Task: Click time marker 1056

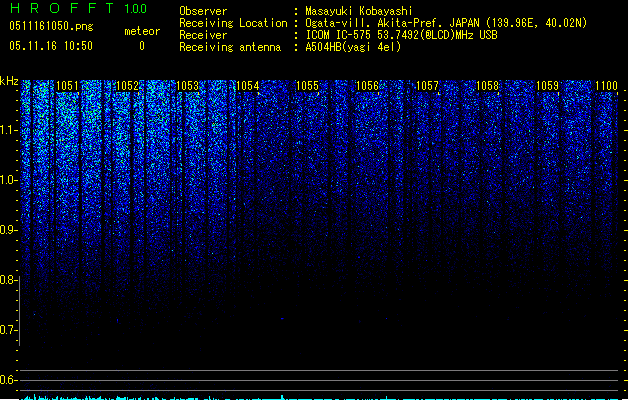Action: pyautogui.click(x=367, y=86)
